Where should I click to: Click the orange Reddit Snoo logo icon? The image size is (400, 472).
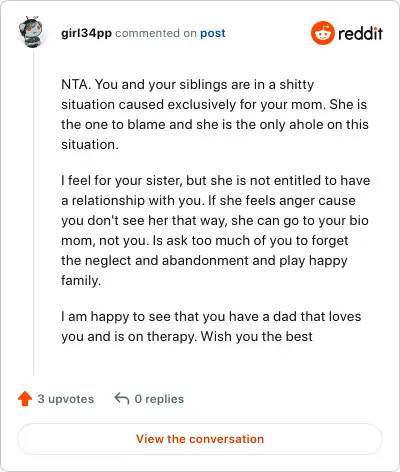pos(322,33)
